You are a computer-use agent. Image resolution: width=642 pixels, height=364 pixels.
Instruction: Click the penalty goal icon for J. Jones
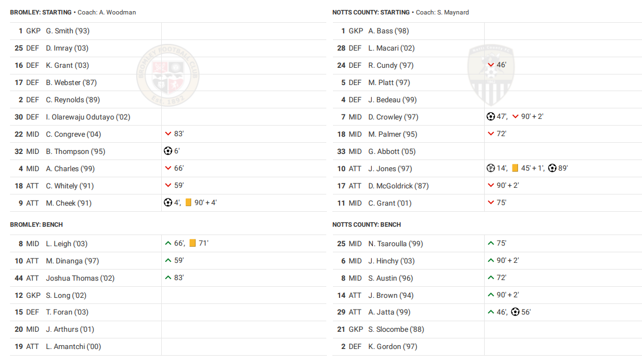pos(490,168)
